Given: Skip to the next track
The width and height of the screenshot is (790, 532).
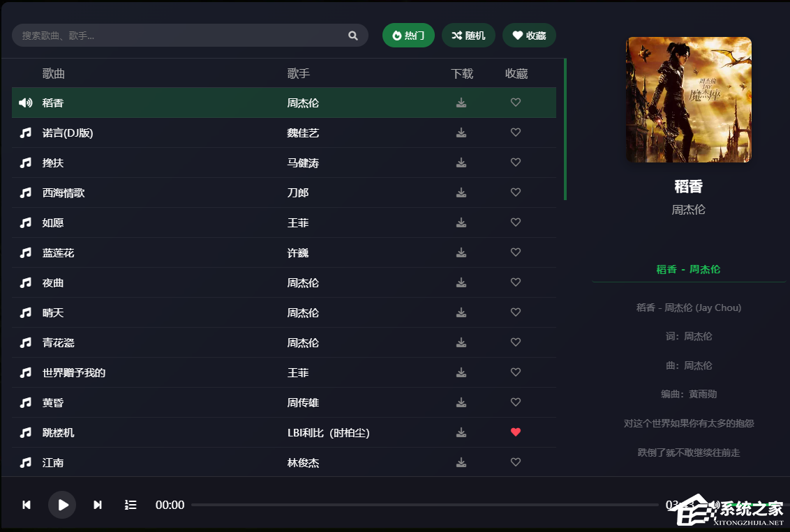Looking at the screenshot, I should point(97,505).
